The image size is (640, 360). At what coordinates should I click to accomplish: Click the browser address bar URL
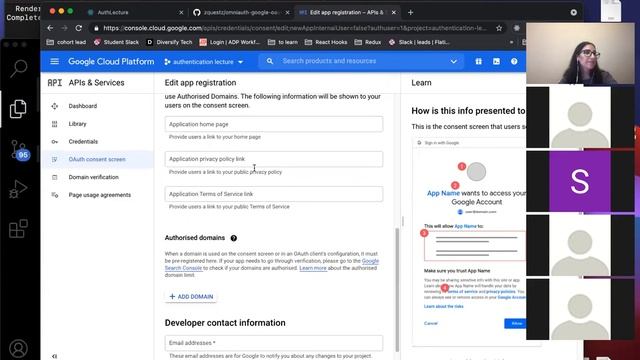(x=294, y=28)
